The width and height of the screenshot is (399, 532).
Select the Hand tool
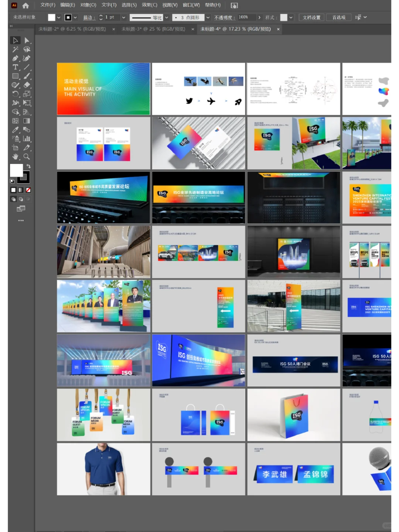(x=16, y=157)
